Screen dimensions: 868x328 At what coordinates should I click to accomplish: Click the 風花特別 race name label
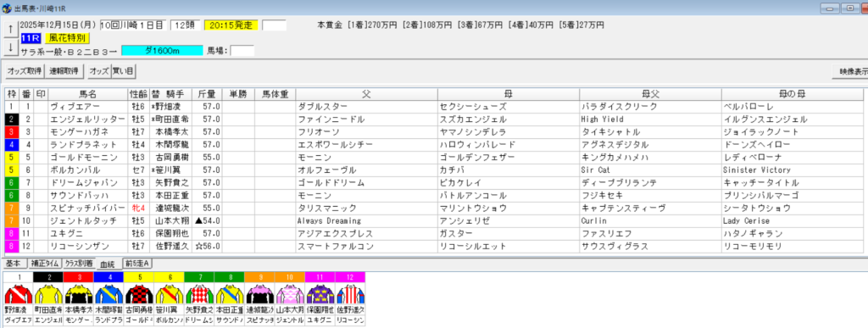[x=67, y=37]
